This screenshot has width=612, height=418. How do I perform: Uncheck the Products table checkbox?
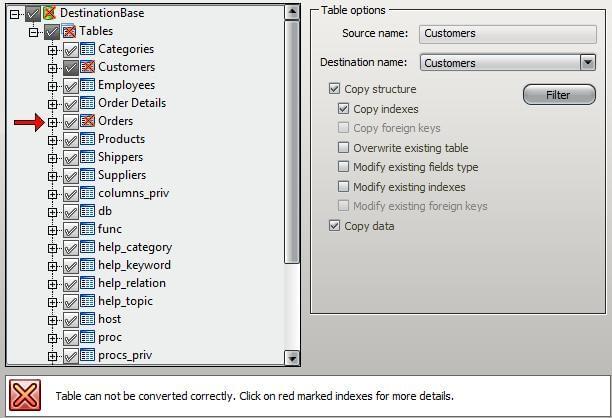(71, 140)
